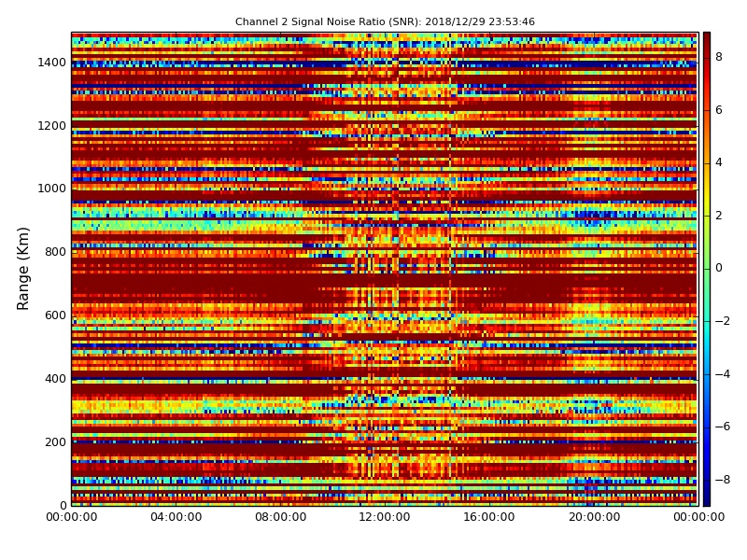Screen dimensions: 747x560
Task: Click the 20:00:00 time tick label
Action: pyautogui.click(x=595, y=517)
